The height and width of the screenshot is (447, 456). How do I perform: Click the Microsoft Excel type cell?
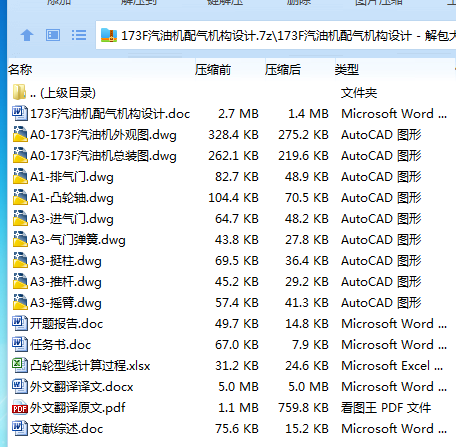click(x=392, y=366)
